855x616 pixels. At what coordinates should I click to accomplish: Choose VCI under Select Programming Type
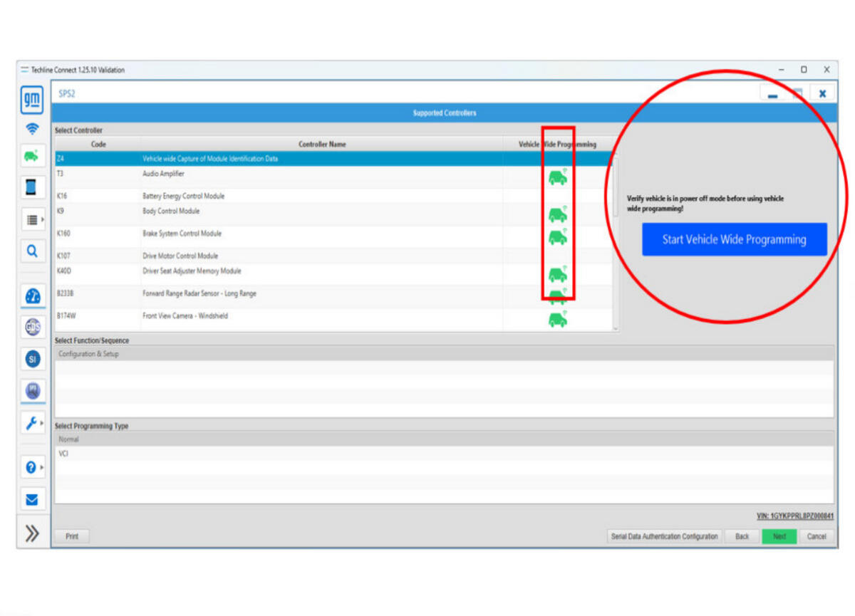(64, 454)
